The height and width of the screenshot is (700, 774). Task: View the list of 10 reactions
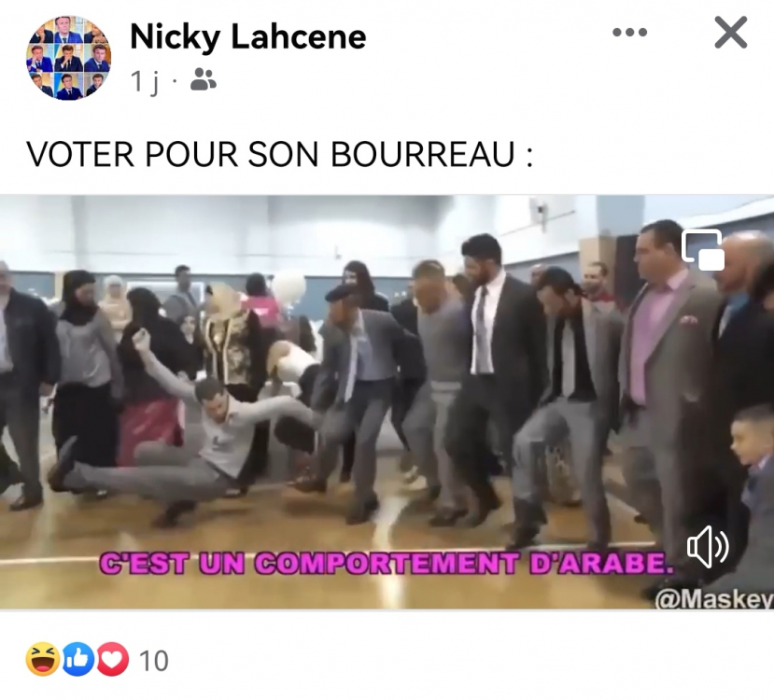(153, 661)
